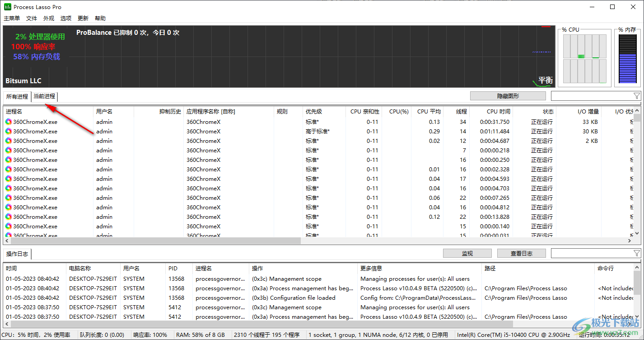Click the 监视 button

467,253
